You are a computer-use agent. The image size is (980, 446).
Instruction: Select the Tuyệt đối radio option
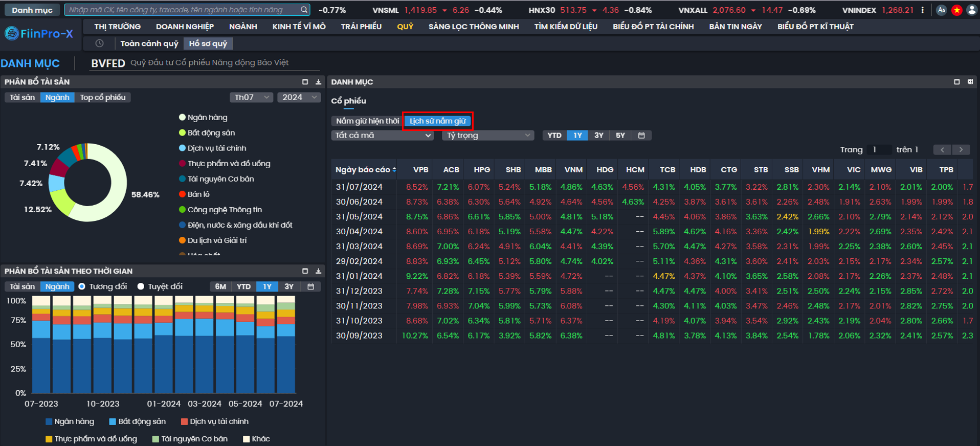pyautogui.click(x=141, y=286)
